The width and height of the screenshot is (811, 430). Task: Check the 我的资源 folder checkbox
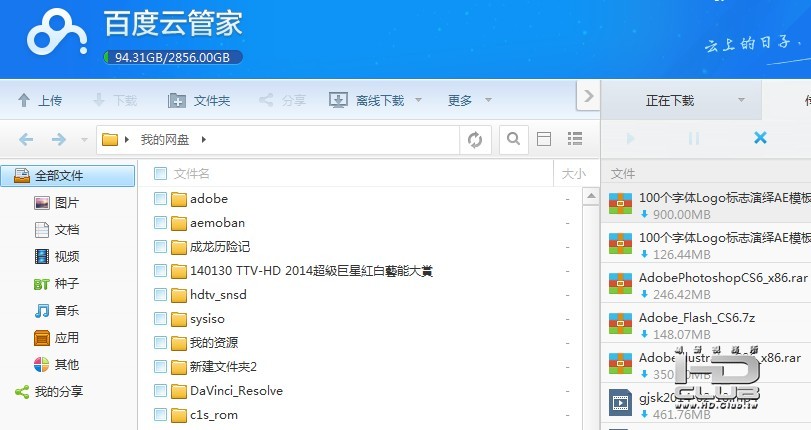160,343
